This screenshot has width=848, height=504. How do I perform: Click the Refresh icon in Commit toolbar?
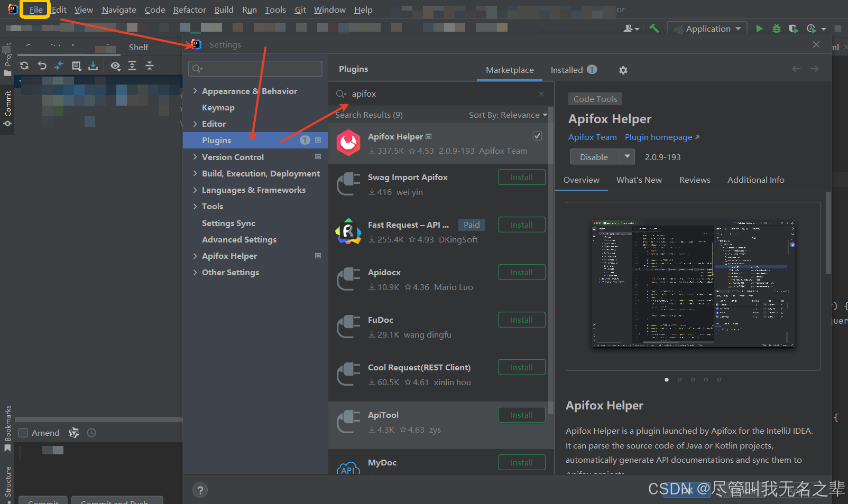pos(24,66)
